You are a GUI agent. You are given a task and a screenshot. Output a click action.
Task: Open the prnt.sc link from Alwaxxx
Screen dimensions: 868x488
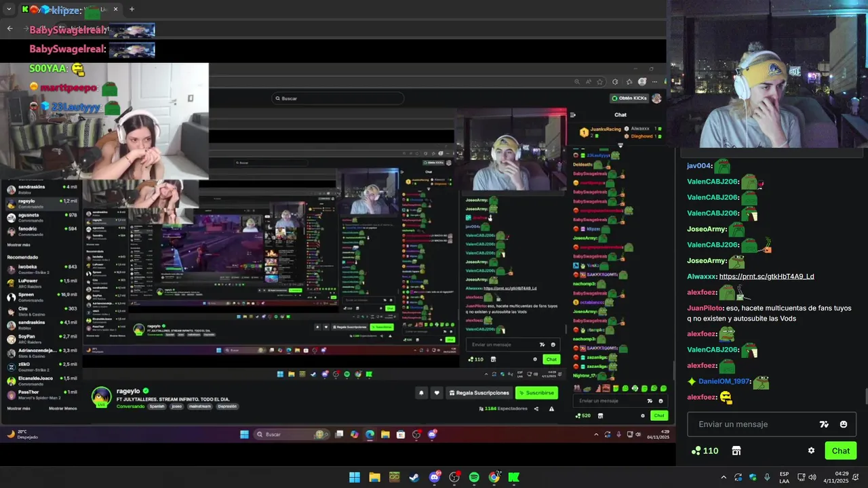(x=766, y=277)
